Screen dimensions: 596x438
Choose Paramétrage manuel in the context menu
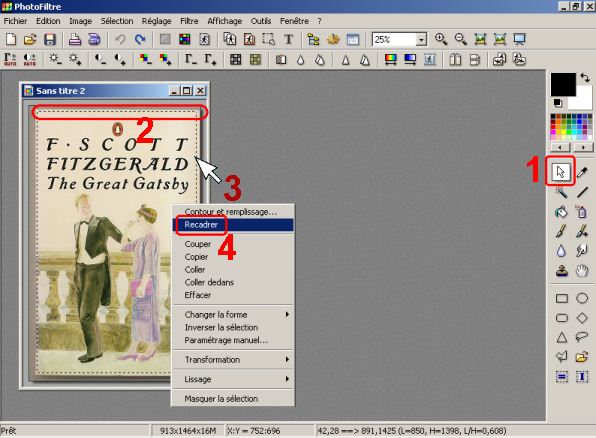[233, 340]
